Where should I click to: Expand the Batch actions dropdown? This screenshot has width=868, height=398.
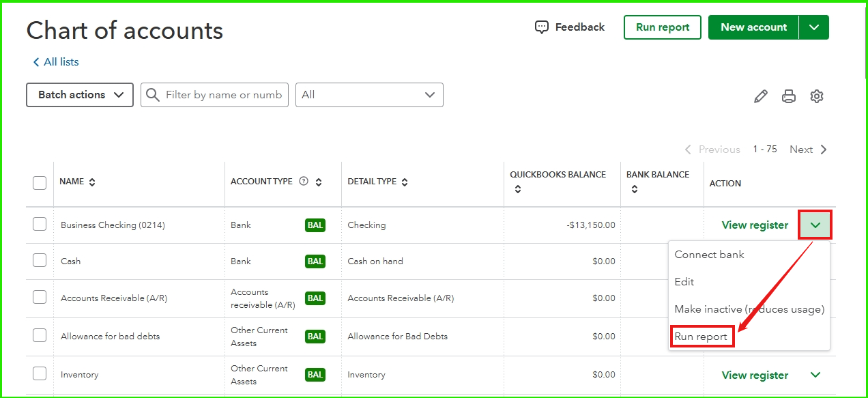tap(80, 95)
